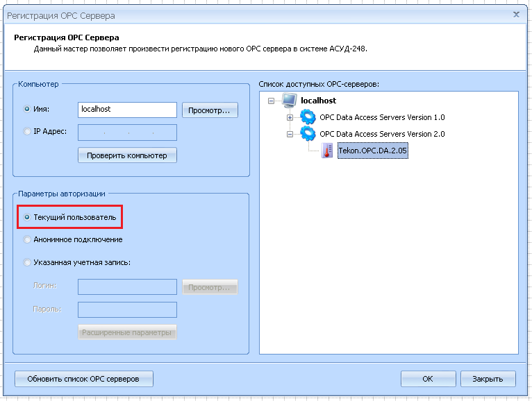532x401 pixels.
Task: Click 'Просмотр...' next to computer name
Action: [210, 110]
